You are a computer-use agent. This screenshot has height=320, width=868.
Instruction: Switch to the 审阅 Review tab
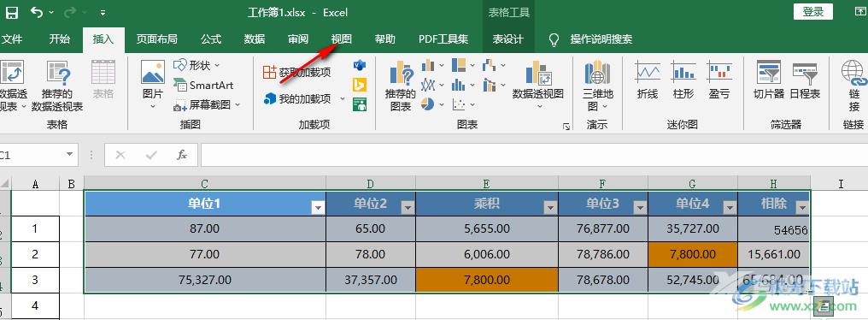tap(298, 39)
